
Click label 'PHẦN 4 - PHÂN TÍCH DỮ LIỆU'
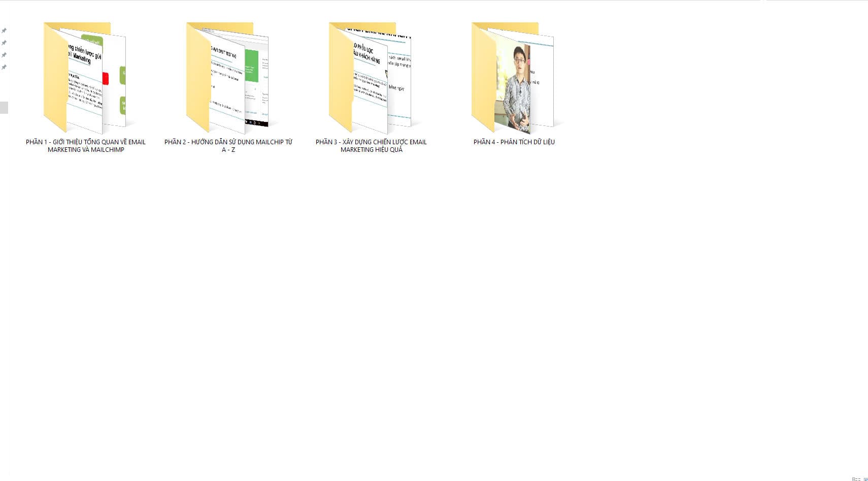tap(514, 142)
